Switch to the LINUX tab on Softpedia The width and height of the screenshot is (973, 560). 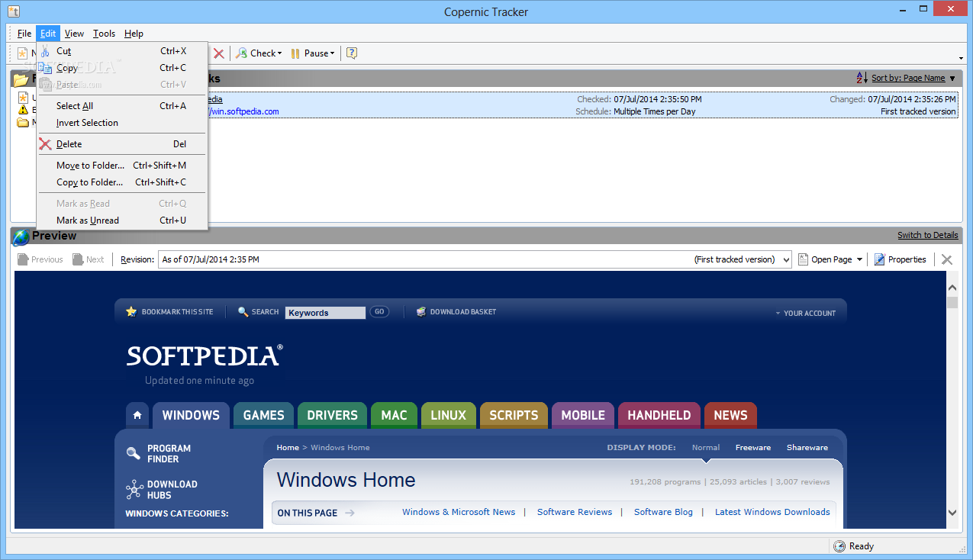449,415
